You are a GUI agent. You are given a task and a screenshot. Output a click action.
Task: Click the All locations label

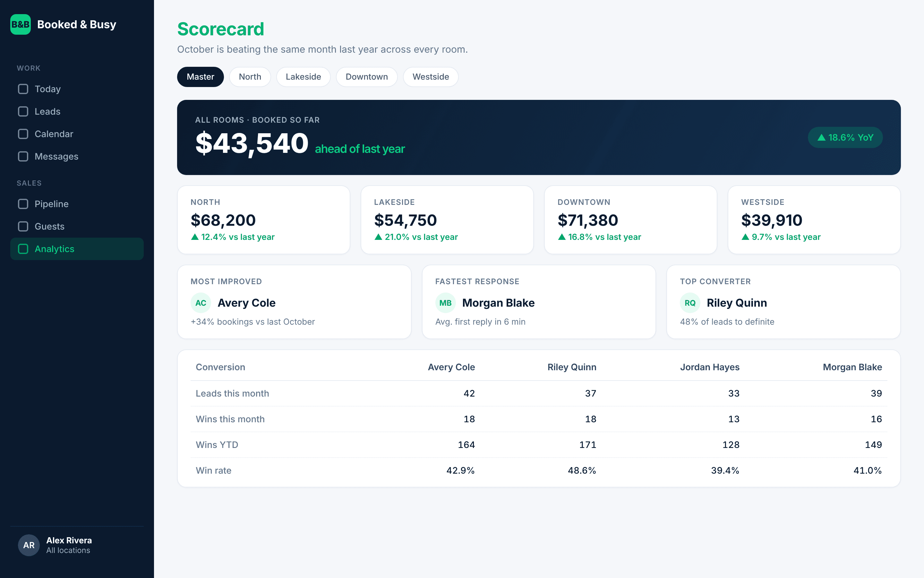click(x=68, y=550)
